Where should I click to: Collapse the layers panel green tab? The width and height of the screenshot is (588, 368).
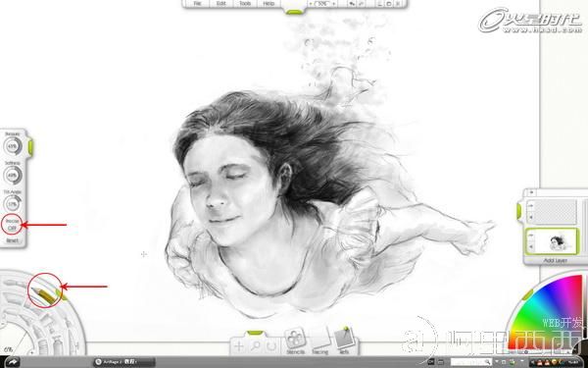(519, 211)
